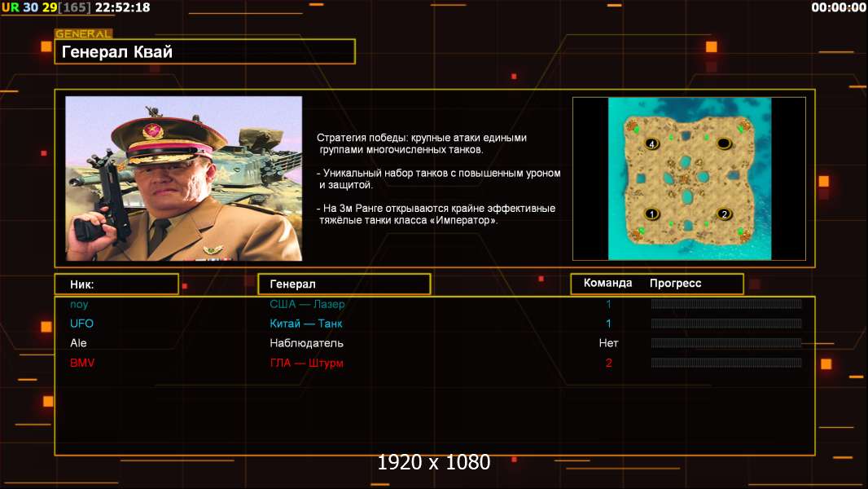Click the Прогресс column header
The height and width of the screenshot is (489, 868).
click(x=675, y=283)
